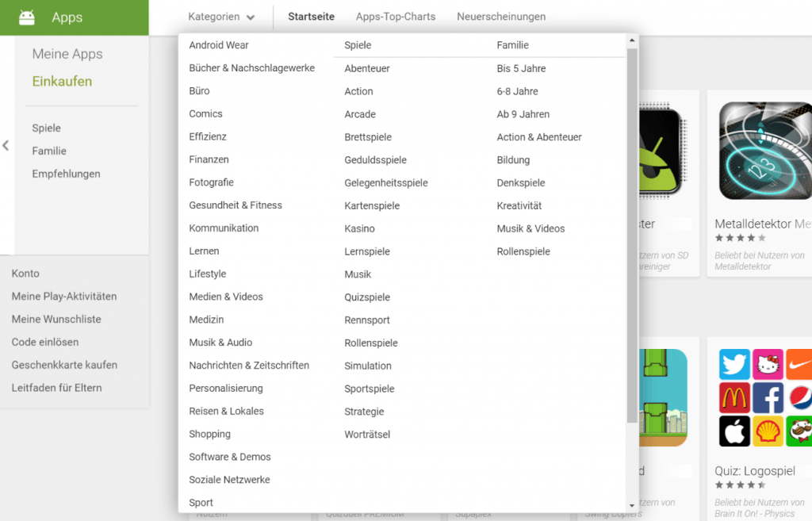Collapse the sidebar with the left arrow
Image resolution: width=812 pixels, height=521 pixels.
(6, 145)
